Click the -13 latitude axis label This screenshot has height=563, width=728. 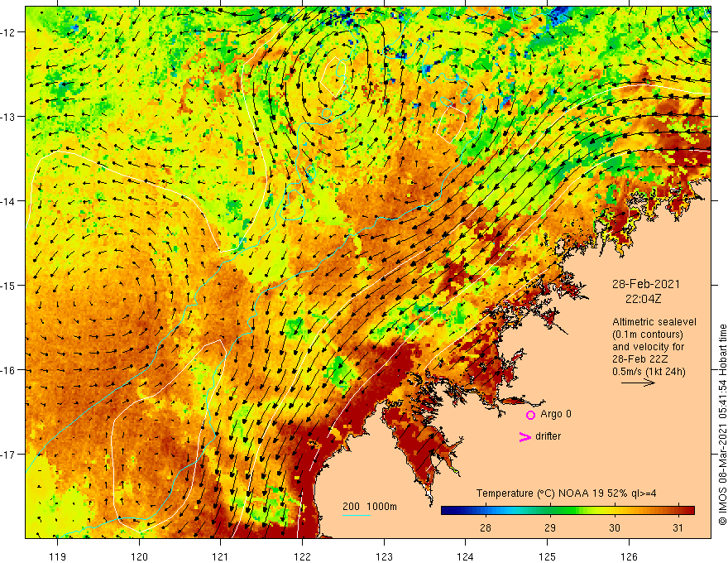point(9,117)
